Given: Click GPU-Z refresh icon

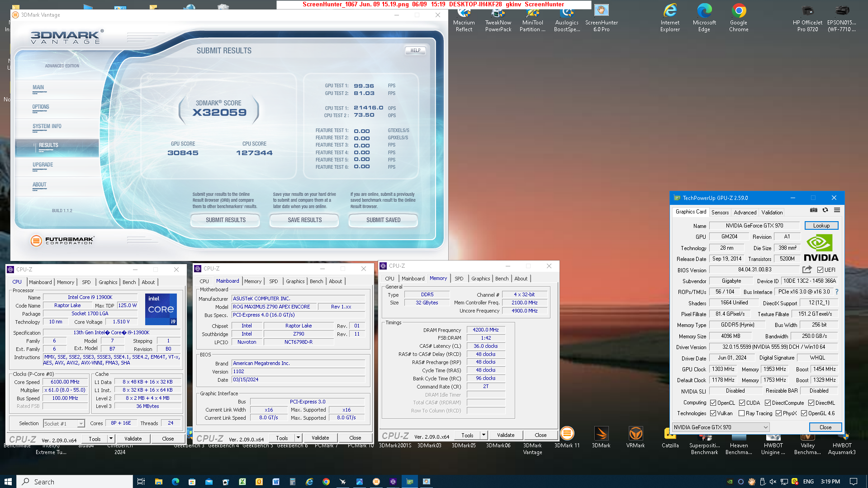Looking at the screenshot, I should (825, 210).
